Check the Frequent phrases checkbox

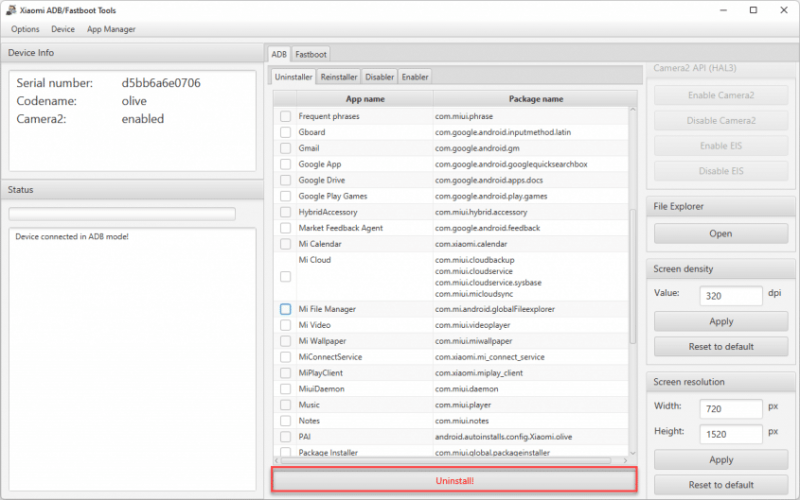(285, 116)
